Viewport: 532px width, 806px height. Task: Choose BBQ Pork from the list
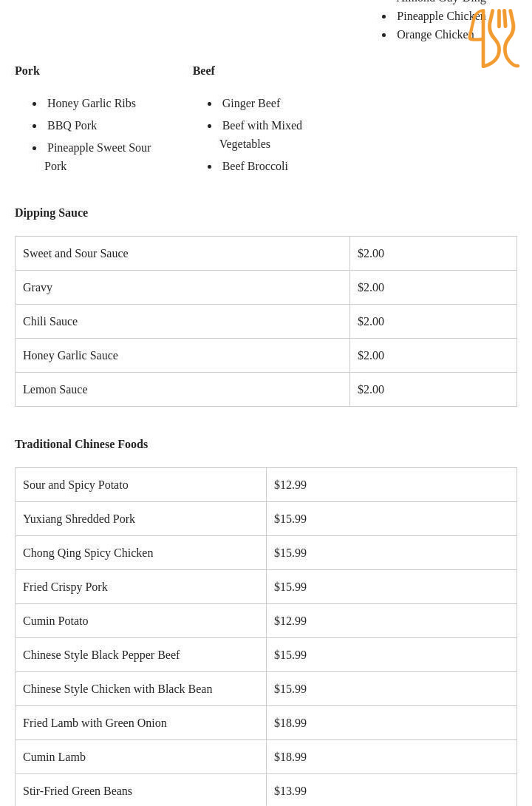click(x=72, y=126)
